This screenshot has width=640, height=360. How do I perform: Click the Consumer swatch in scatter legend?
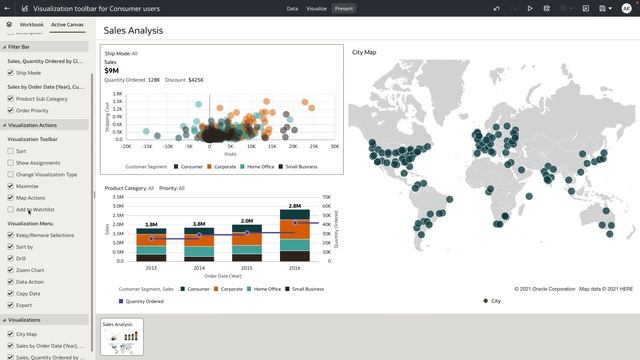[x=176, y=167]
